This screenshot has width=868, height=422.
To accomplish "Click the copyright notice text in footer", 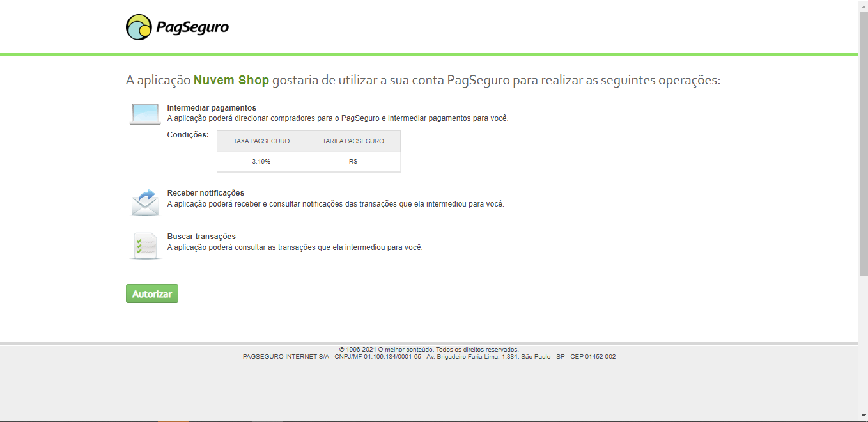I will pyautogui.click(x=429, y=350).
